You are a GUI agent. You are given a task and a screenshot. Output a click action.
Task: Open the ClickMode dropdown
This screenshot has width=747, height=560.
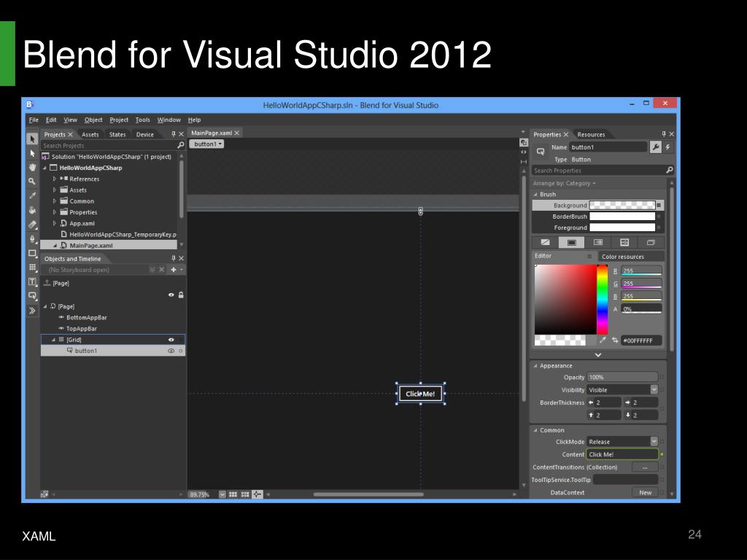click(x=654, y=441)
